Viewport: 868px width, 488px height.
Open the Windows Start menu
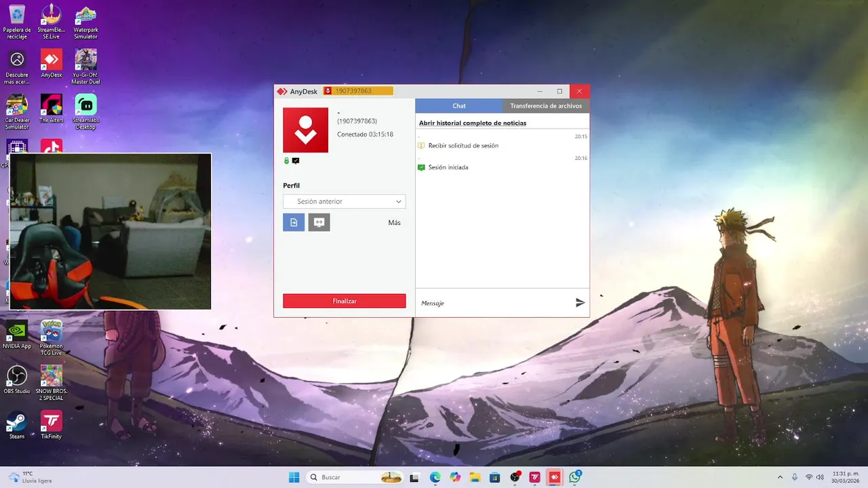click(294, 477)
